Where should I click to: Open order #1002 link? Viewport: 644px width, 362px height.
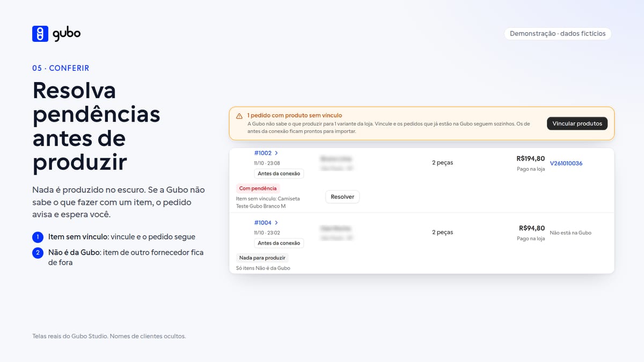(x=263, y=153)
